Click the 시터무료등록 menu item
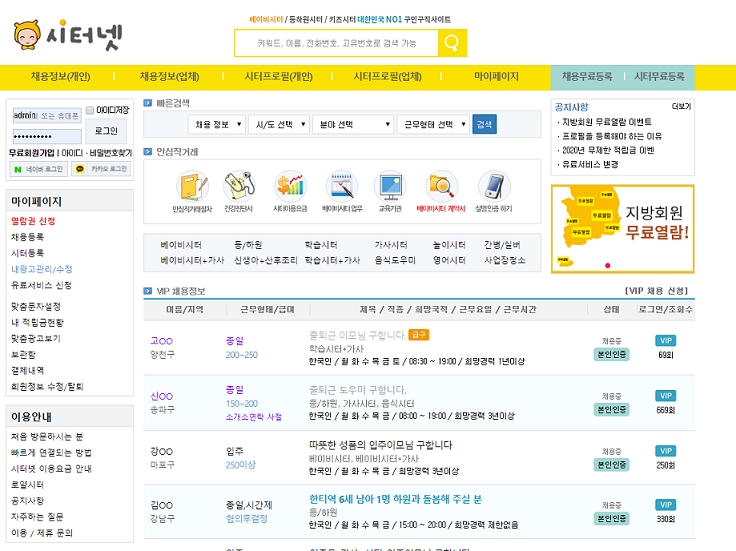The height and width of the screenshot is (551, 736). pos(659,77)
